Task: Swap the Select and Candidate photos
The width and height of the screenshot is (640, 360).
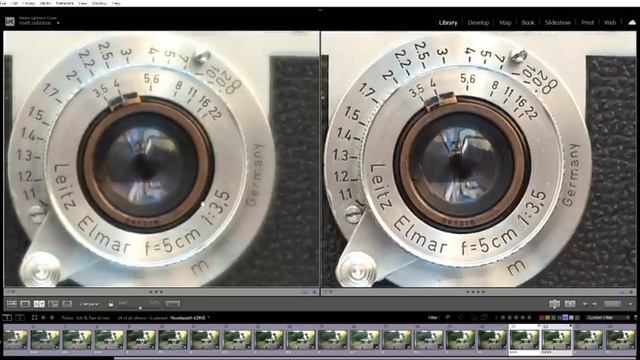Action: [x=554, y=304]
